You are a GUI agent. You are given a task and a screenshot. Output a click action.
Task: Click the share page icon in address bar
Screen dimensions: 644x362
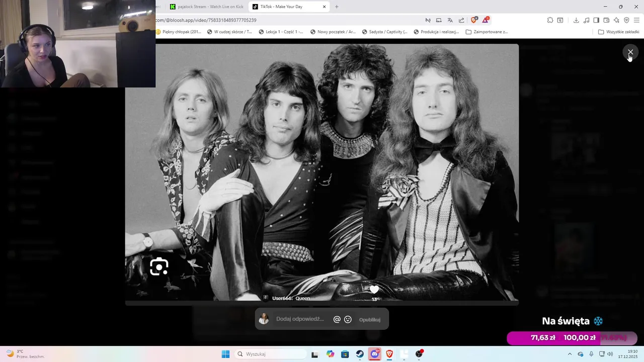click(462, 20)
